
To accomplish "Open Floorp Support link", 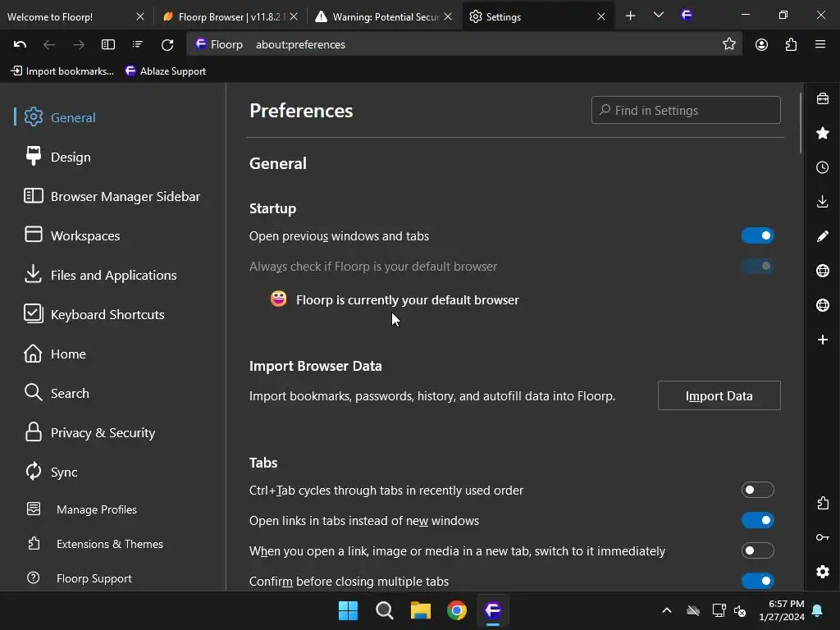I will coord(94,578).
